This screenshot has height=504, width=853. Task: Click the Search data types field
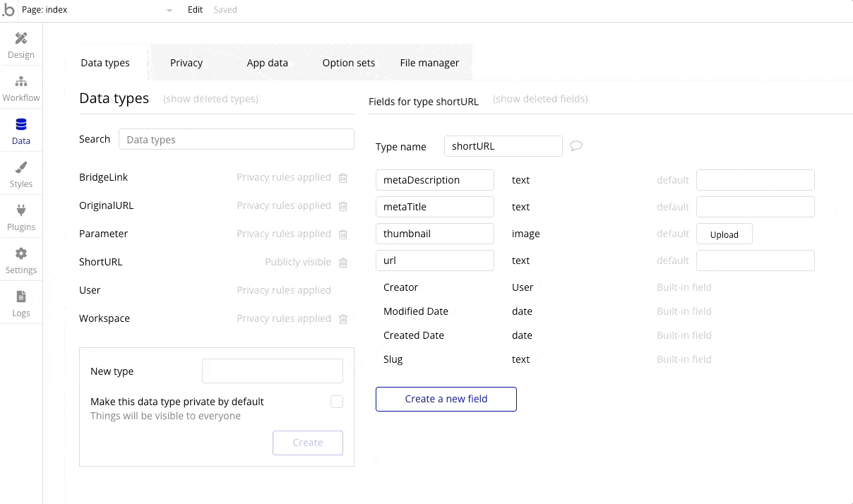[x=236, y=140]
